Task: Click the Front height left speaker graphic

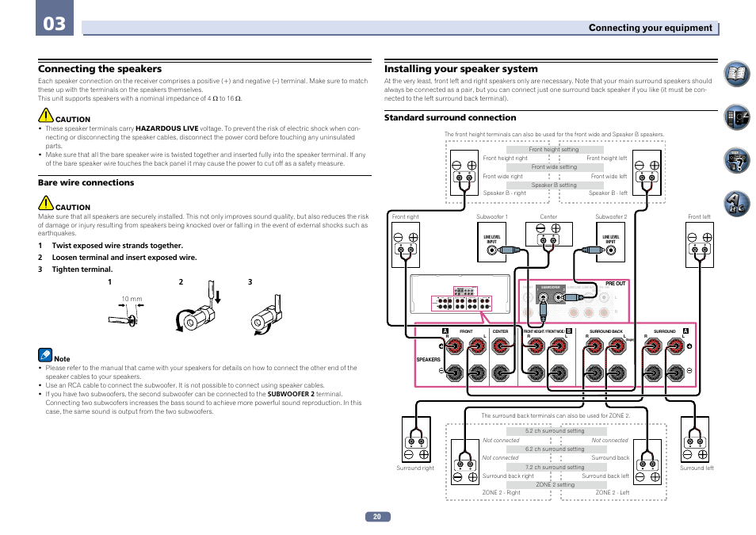Action: click(647, 173)
